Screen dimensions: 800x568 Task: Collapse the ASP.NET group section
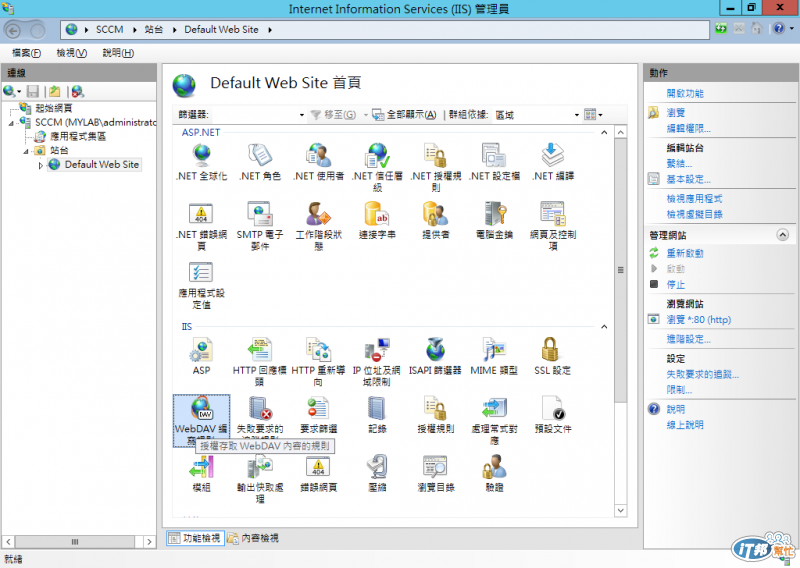[x=604, y=132]
